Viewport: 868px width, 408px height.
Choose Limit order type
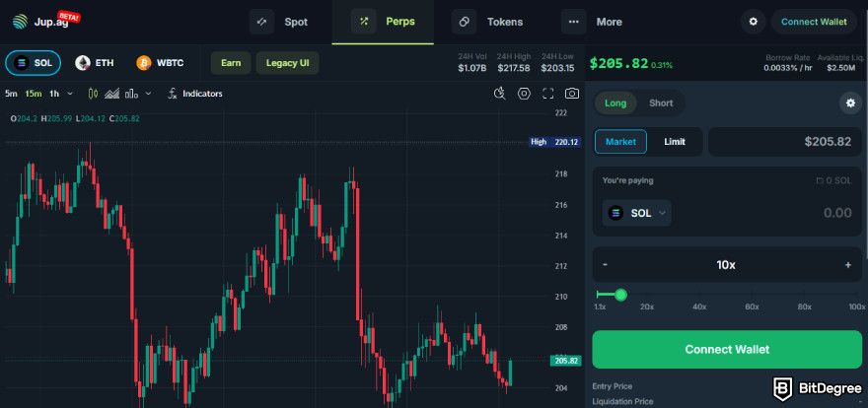click(675, 142)
